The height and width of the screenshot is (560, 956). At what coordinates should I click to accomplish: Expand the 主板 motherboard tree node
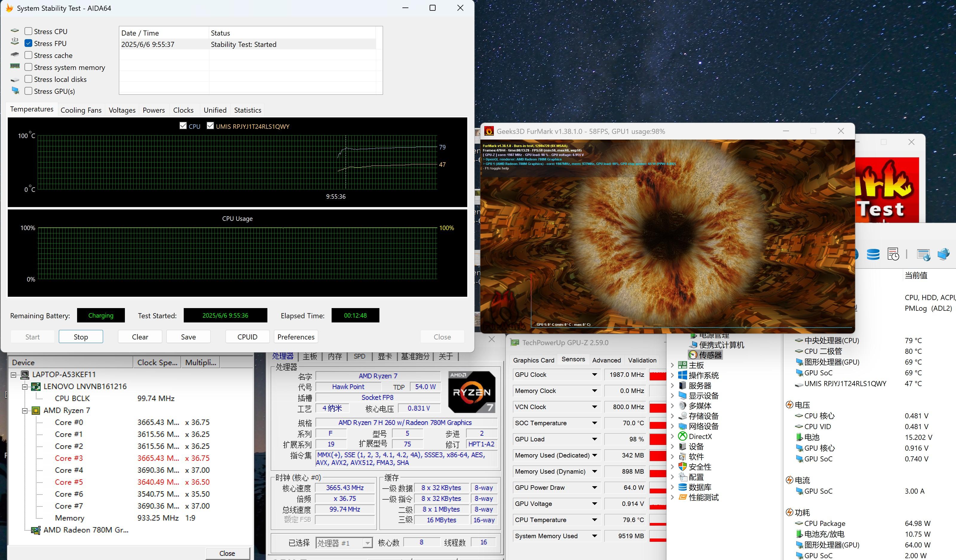[672, 365]
